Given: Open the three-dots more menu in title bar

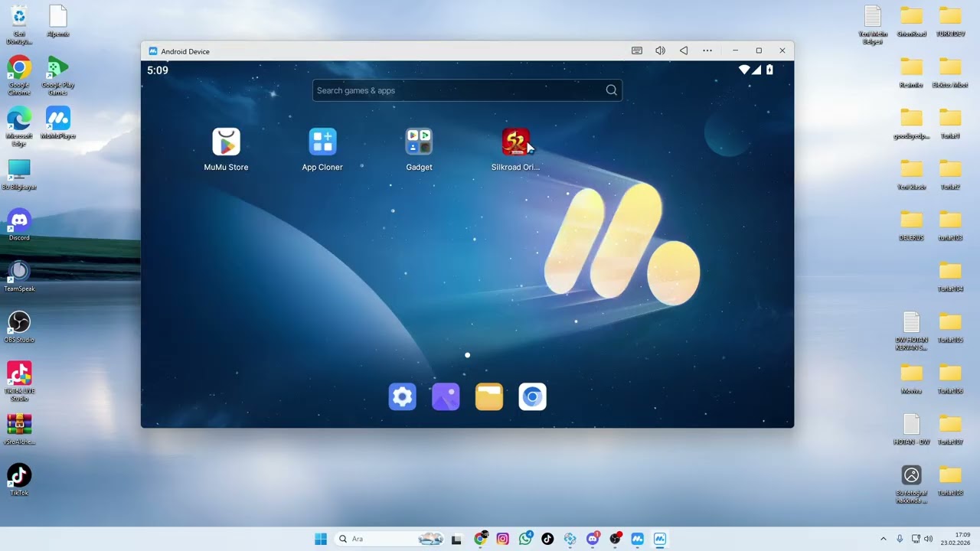Looking at the screenshot, I should (x=707, y=51).
